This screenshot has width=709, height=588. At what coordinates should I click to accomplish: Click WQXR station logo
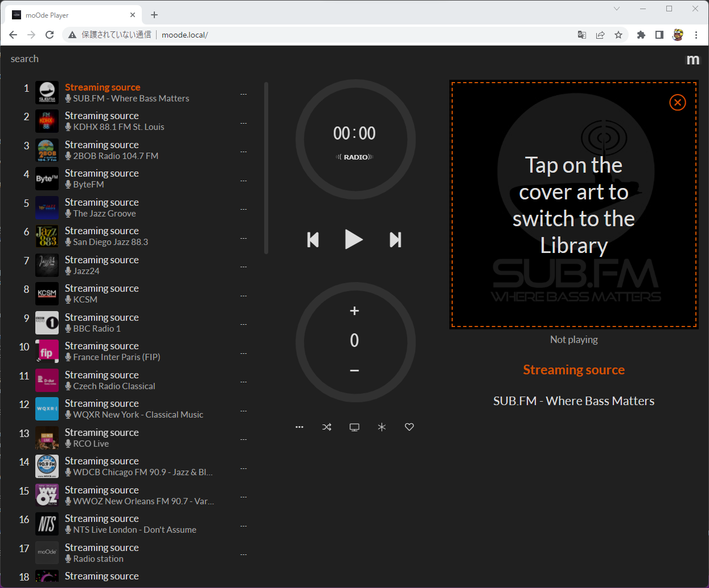click(47, 409)
